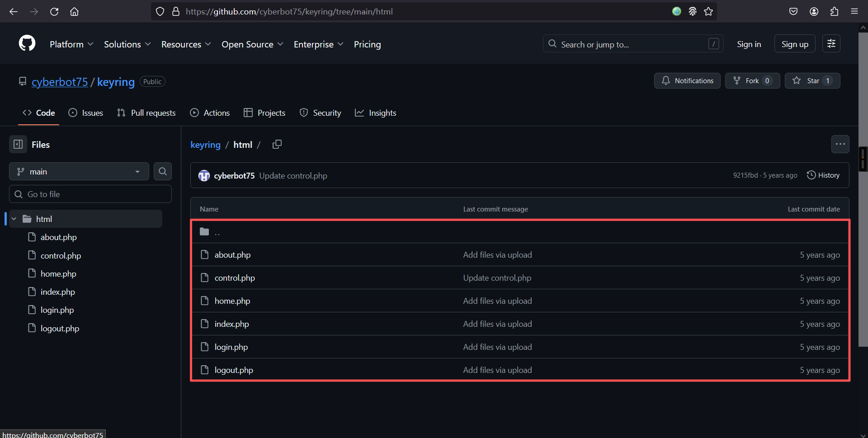
Task: Click the 'Update control.php' commit message in header
Action: [293, 176]
